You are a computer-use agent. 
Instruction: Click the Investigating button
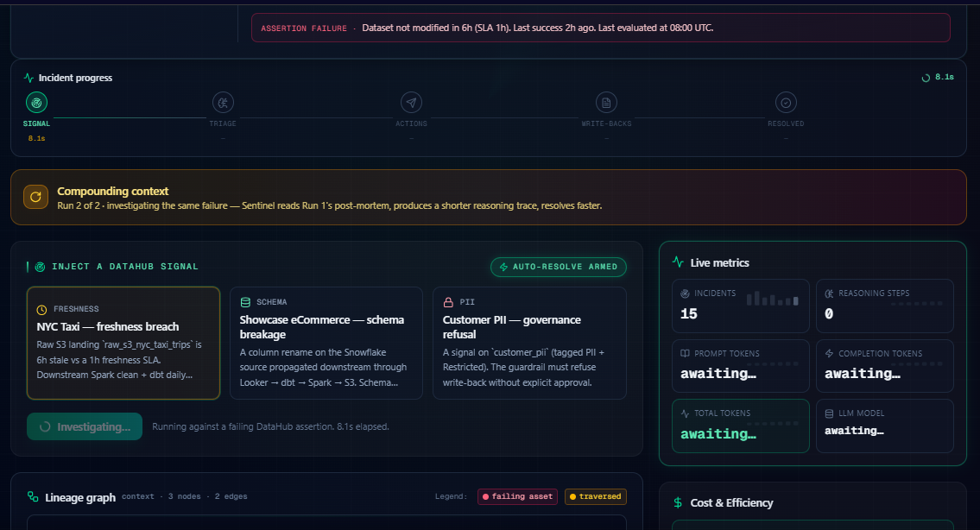click(x=85, y=426)
